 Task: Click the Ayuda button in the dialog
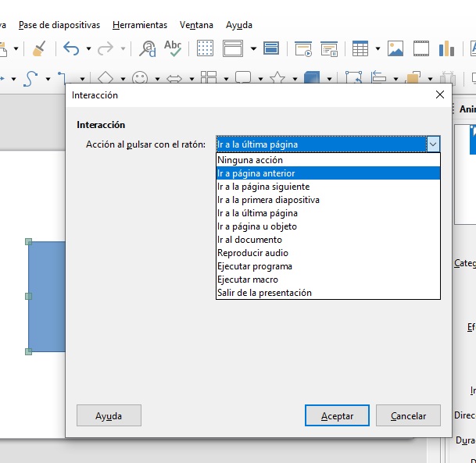point(109,415)
